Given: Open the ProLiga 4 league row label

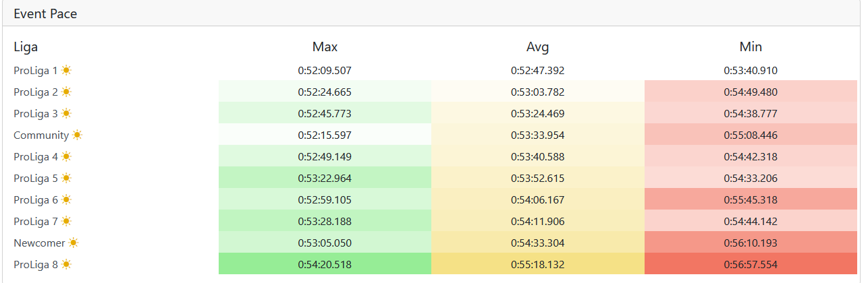Looking at the screenshot, I should tap(36, 156).
